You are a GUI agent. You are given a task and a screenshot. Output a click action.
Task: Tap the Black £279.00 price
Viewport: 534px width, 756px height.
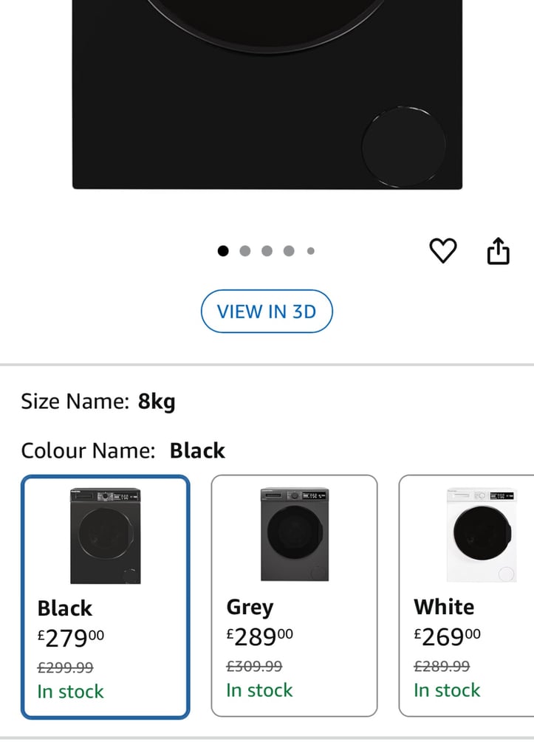[x=70, y=639]
